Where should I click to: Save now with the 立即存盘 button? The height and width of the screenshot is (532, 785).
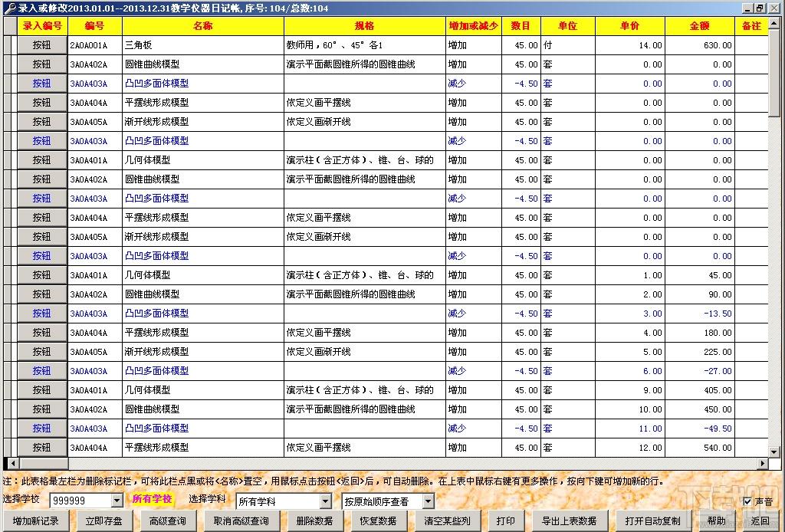[103, 521]
